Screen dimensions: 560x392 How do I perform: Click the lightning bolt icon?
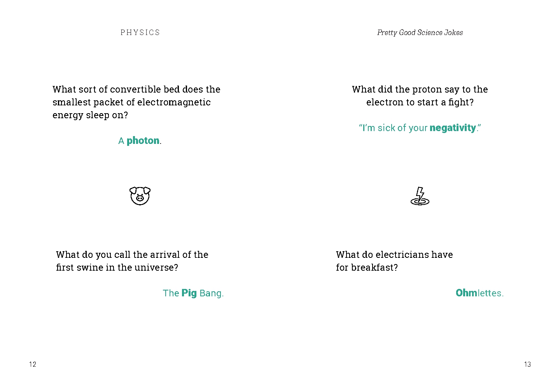point(420,196)
